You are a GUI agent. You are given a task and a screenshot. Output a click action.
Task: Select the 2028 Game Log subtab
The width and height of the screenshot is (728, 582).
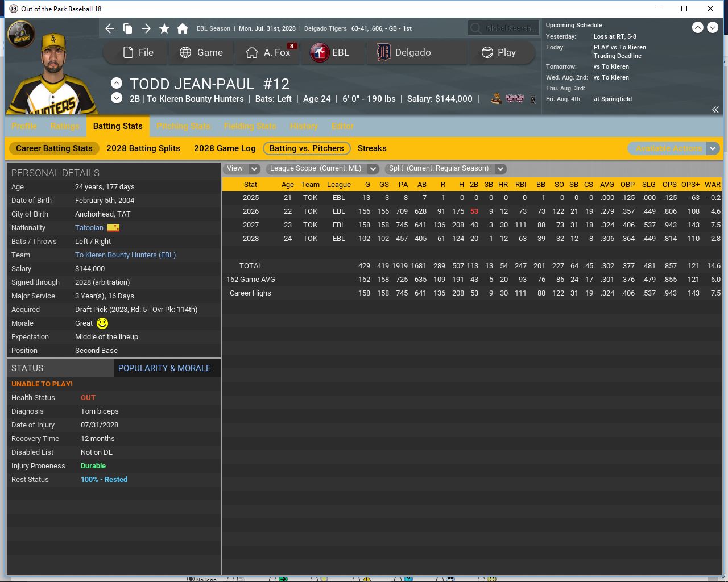[x=225, y=148]
